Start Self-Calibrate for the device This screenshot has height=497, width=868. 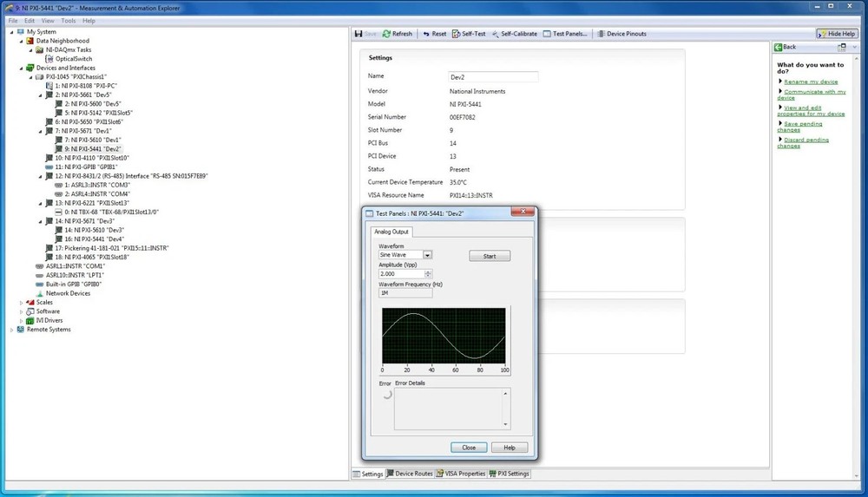pos(514,34)
